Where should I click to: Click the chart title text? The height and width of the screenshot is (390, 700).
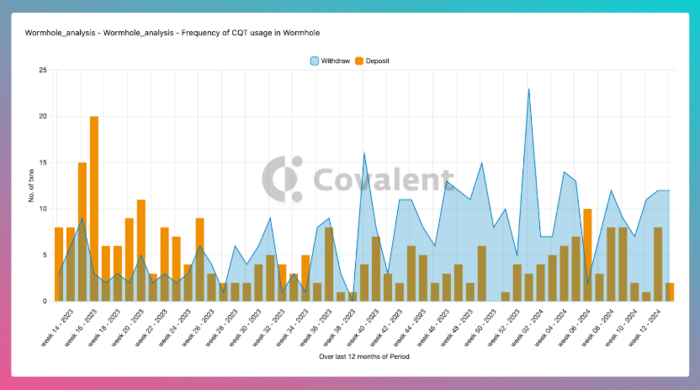pos(172,33)
